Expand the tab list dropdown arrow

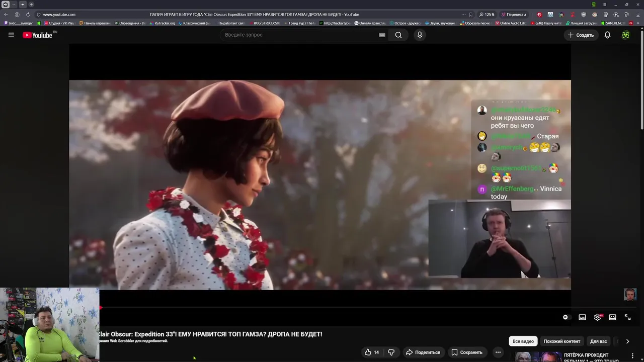click(14, 5)
